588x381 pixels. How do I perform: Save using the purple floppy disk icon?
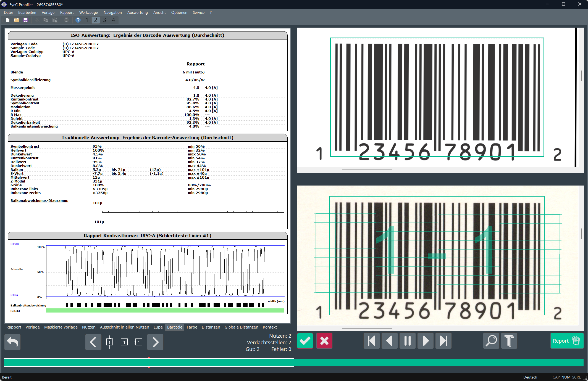pos(26,20)
